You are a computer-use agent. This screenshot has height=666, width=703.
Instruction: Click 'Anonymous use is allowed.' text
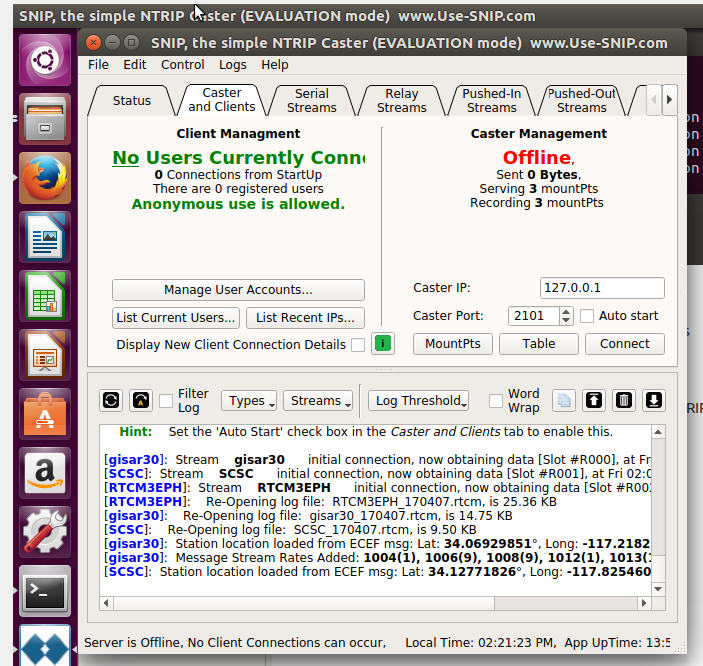(238, 204)
